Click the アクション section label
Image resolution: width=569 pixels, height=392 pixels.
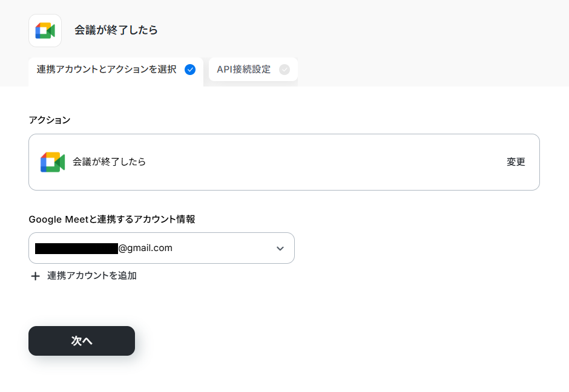pos(50,120)
